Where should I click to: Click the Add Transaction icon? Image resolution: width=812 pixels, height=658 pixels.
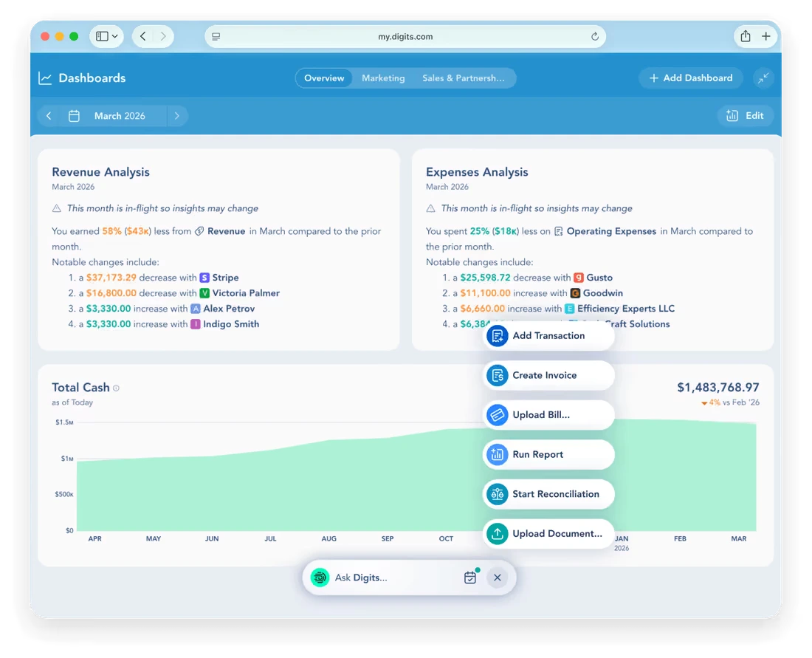(x=497, y=336)
